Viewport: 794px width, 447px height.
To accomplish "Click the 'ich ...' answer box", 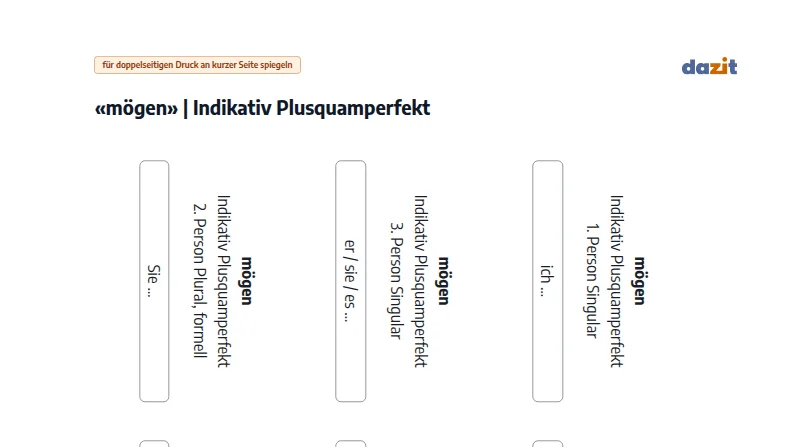I will [547, 281].
